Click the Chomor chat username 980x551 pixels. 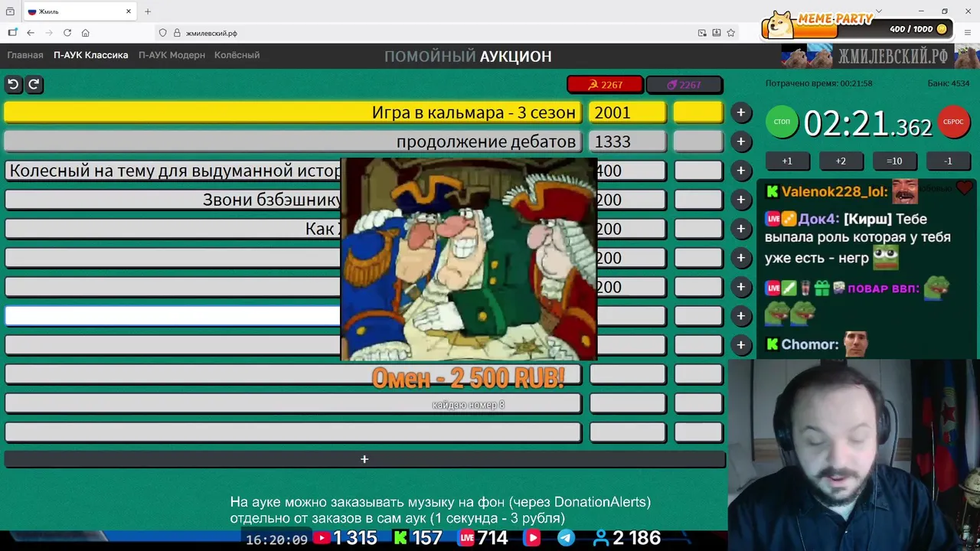(x=810, y=344)
